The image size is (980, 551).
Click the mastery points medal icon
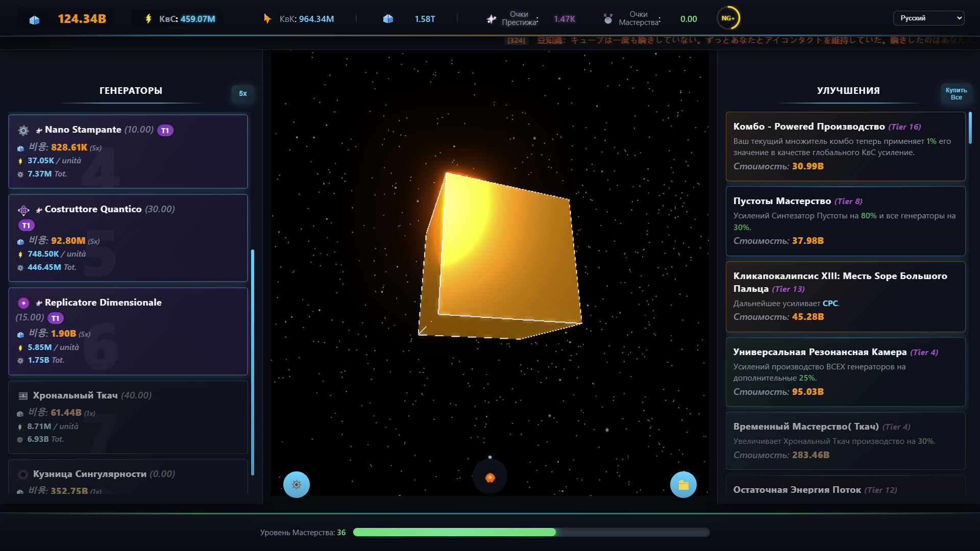coord(607,19)
